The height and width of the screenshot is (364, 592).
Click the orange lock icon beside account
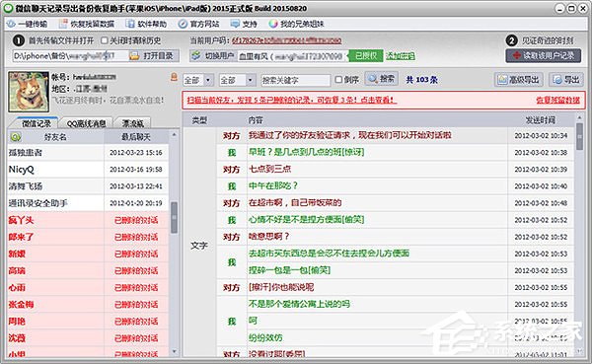point(174,77)
